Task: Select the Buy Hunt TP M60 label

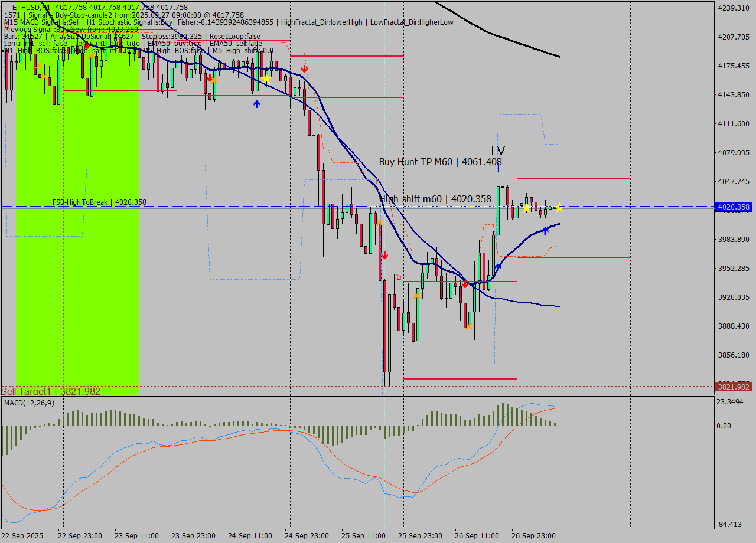Action: tap(440, 162)
